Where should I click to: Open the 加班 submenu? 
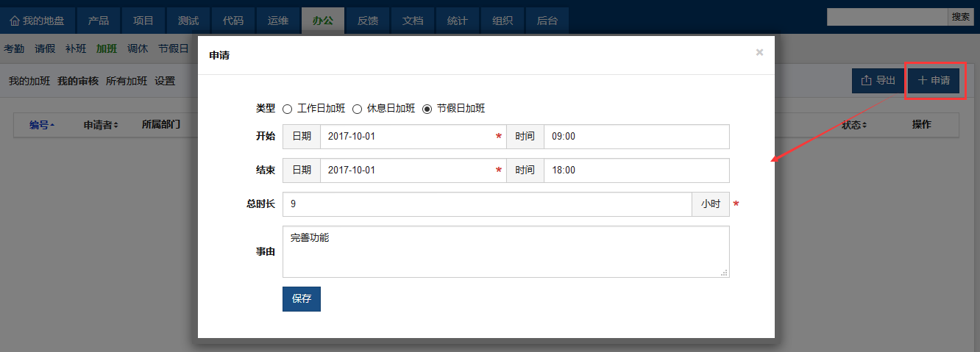coord(107,49)
